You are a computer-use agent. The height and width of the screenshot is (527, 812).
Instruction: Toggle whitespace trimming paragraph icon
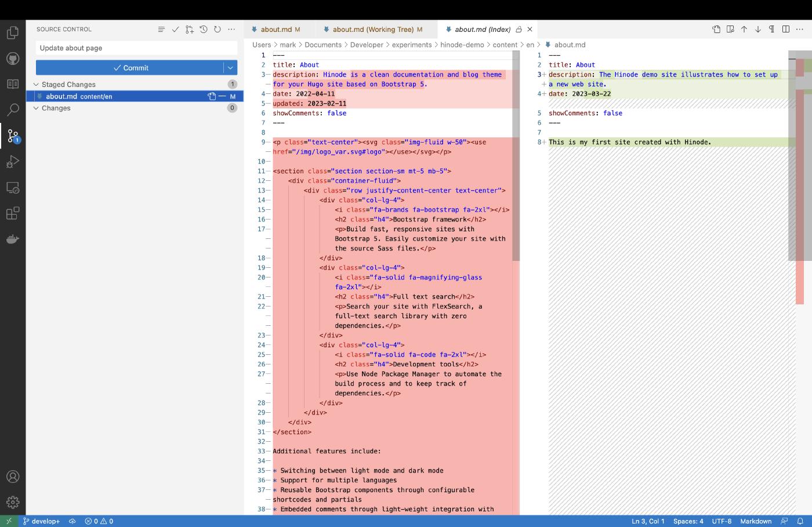772,29
